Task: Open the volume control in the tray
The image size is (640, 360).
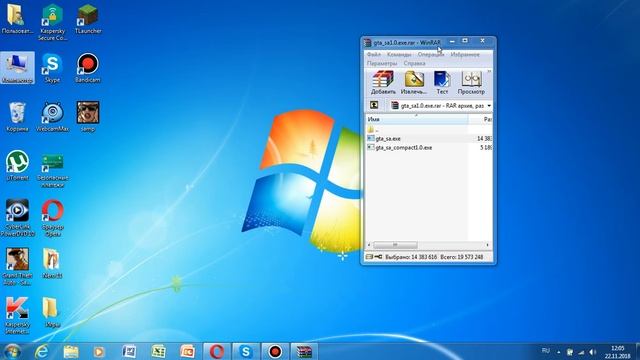Action: (x=593, y=352)
